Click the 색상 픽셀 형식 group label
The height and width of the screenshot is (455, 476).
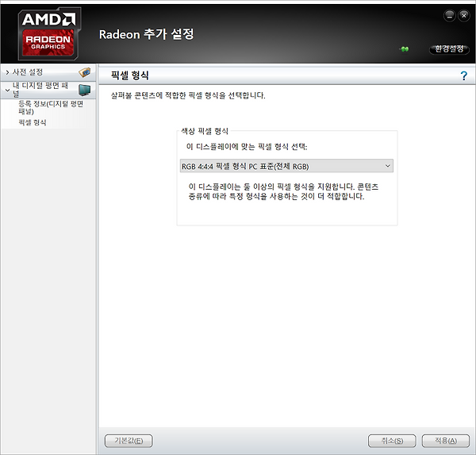(205, 131)
